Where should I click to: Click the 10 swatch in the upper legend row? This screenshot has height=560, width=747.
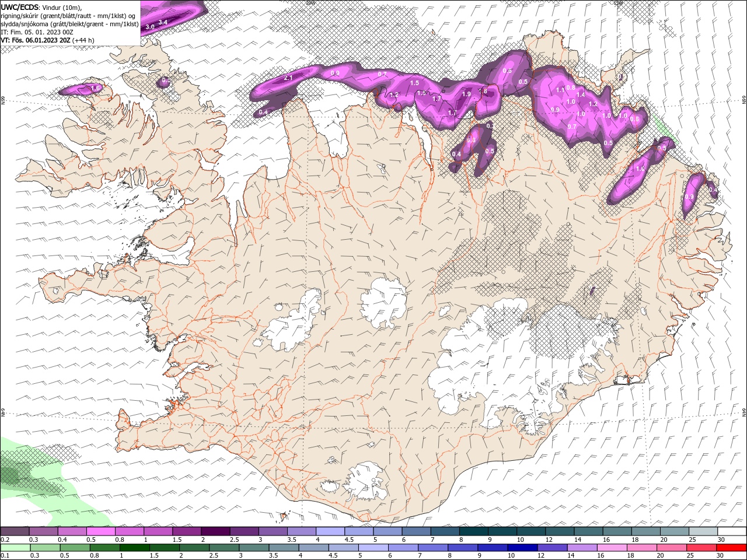(x=530, y=531)
